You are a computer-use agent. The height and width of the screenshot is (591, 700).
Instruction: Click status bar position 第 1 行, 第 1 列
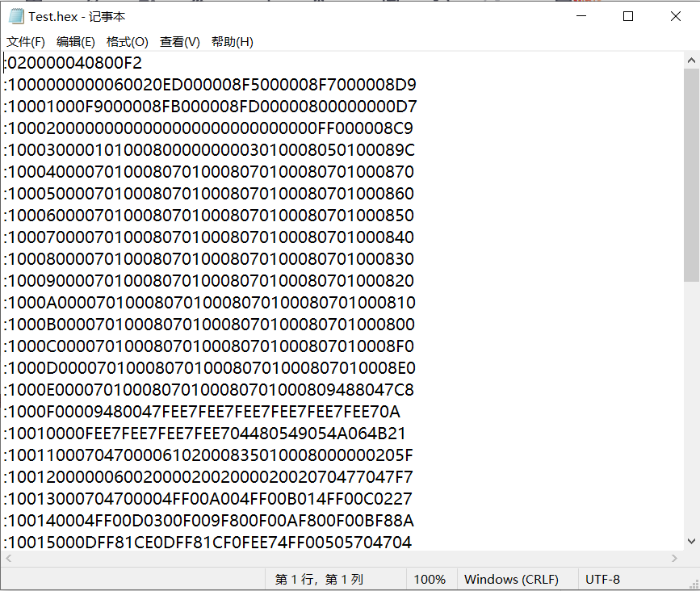(x=319, y=580)
